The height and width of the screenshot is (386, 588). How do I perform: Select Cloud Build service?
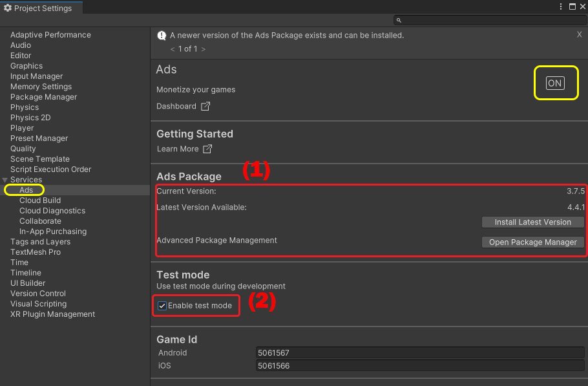(x=40, y=200)
